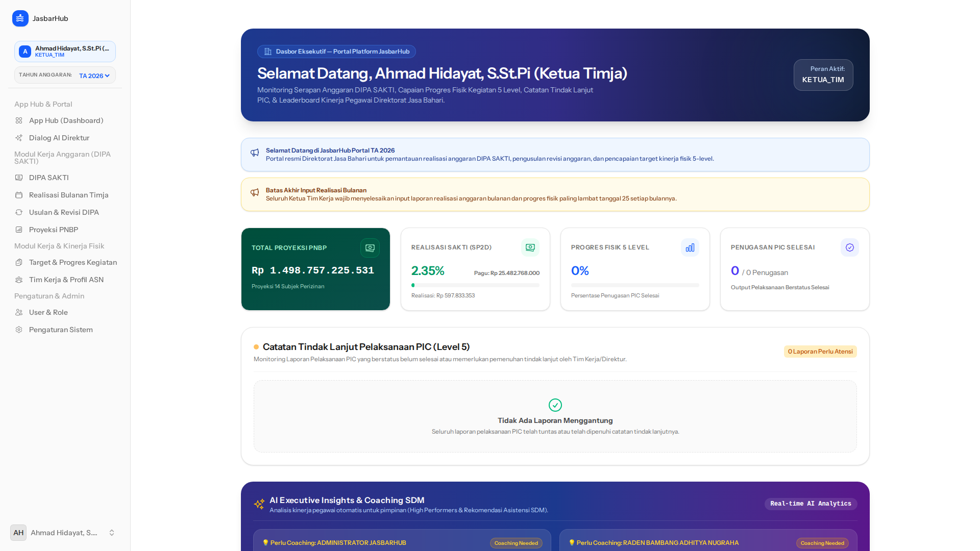This screenshot has width=980, height=551.
Task: Open Target & Progres Kegiatan
Action: (65, 262)
